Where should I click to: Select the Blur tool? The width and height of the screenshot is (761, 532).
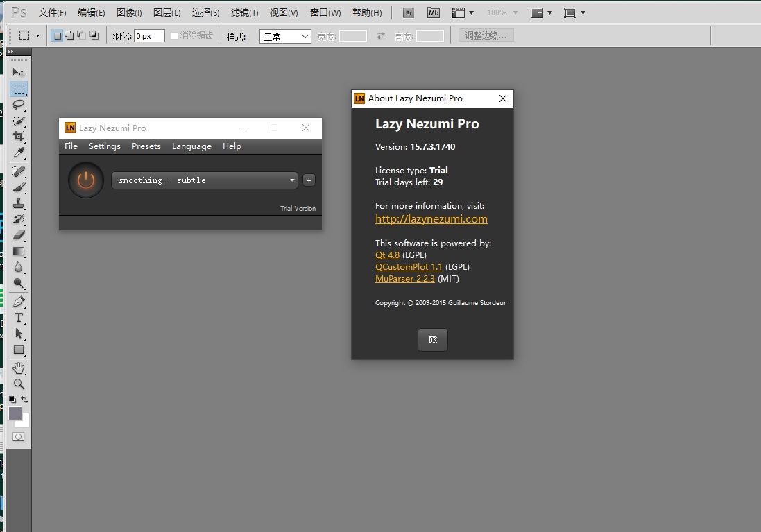(19, 268)
